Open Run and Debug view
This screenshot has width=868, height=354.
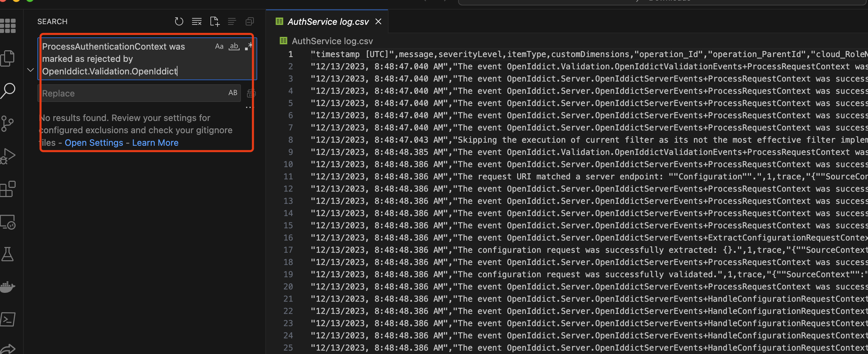click(x=7, y=156)
